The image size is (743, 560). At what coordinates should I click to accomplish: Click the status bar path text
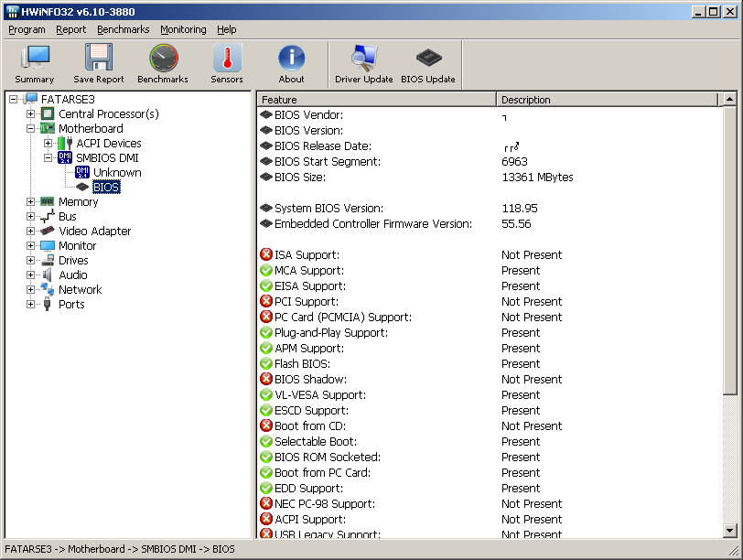[x=120, y=549]
